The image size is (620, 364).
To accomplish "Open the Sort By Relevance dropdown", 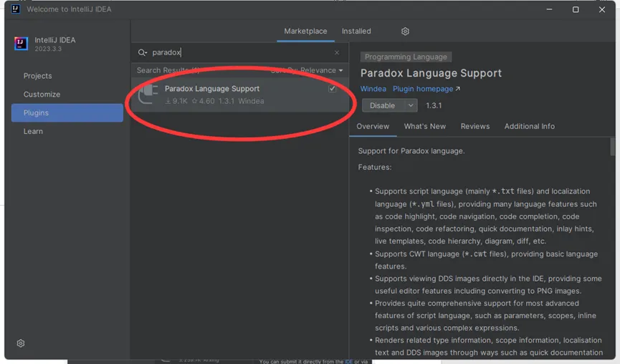I will click(x=307, y=70).
